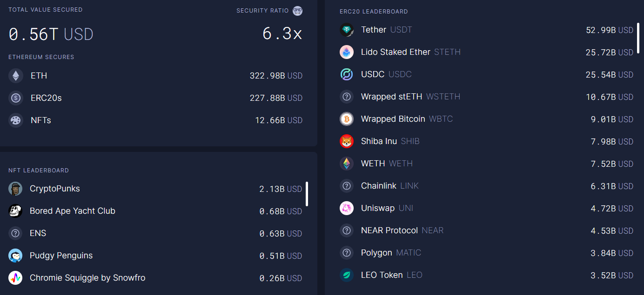
Task: Click the Lido Staked Ether logo
Action: point(347,52)
